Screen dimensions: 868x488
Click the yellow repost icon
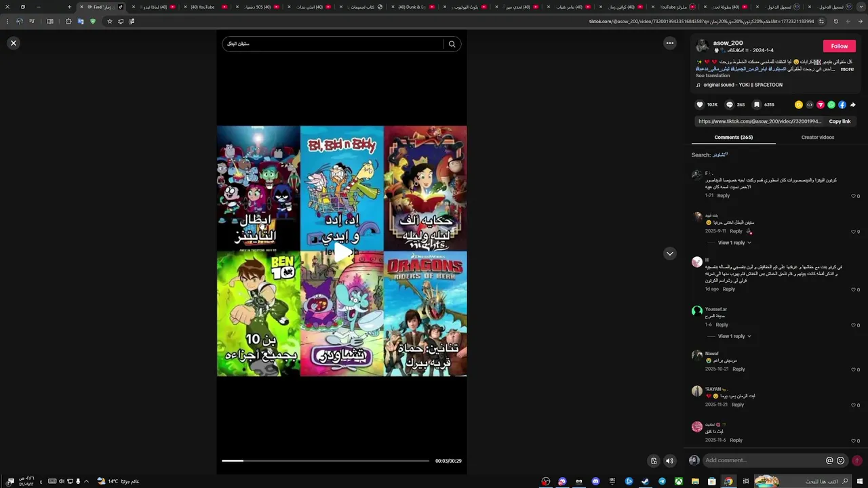click(799, 105)
